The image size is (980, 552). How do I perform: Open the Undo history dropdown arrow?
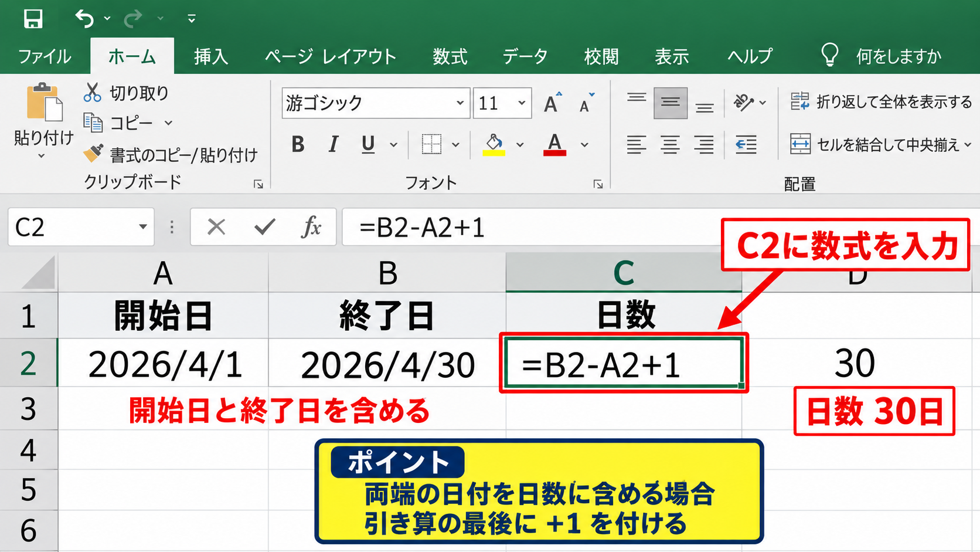click(107, 19)
